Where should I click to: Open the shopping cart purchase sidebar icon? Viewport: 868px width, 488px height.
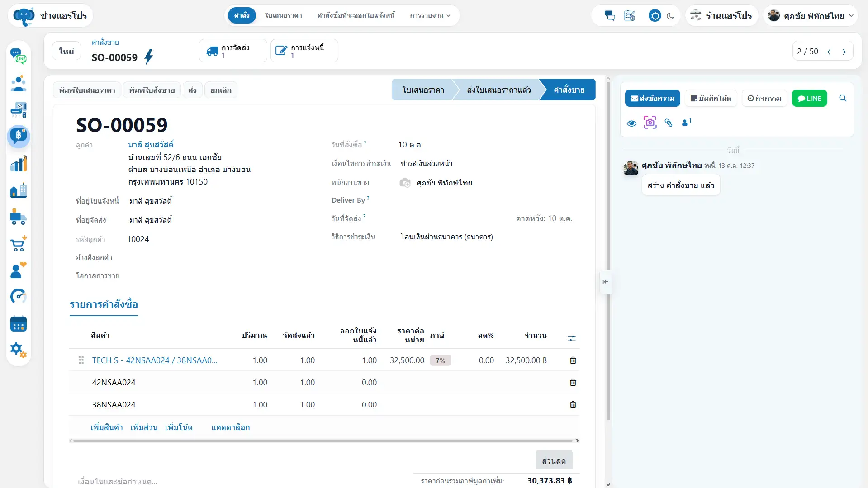point(18,244)
